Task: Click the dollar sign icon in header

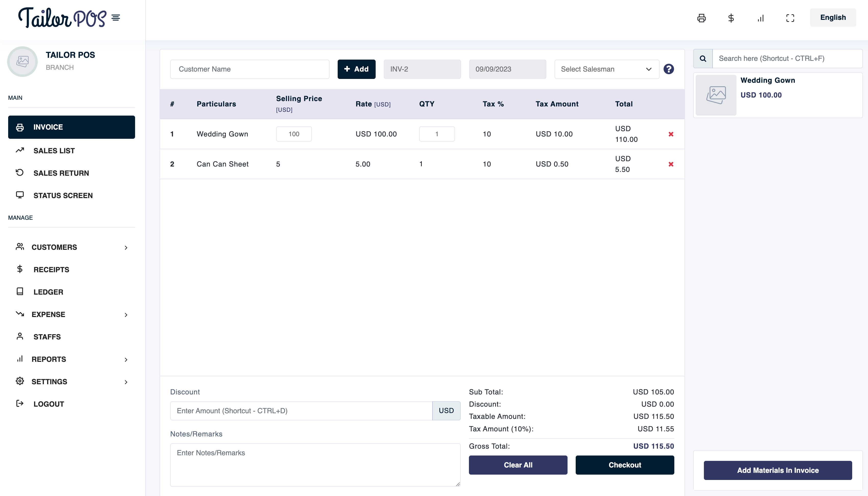Action: 731,18
